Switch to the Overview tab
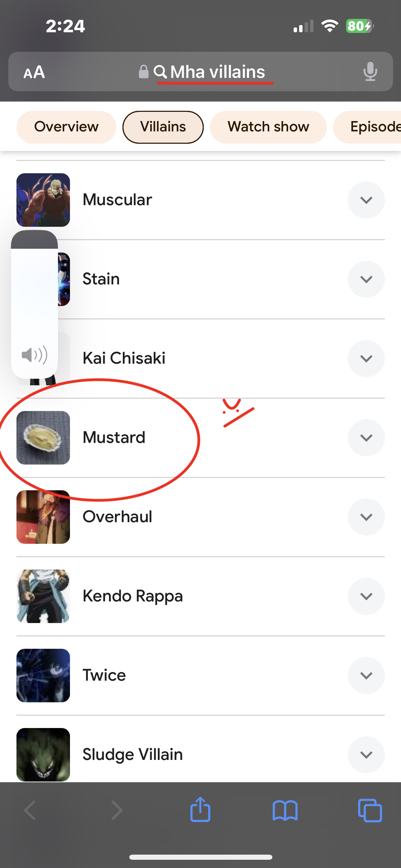The height and width of the screenshot is (868, 401). coord(66,127)
